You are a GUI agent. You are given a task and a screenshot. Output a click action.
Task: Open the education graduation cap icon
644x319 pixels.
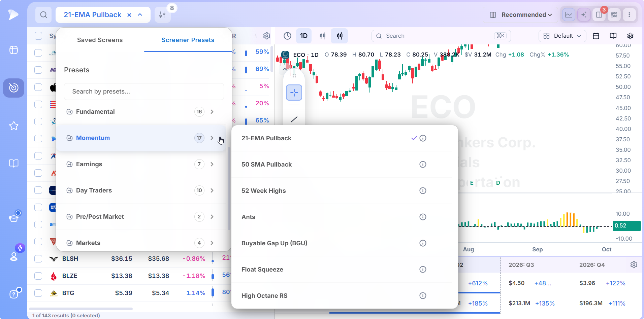pyautogui.click(x=13, y=218)
